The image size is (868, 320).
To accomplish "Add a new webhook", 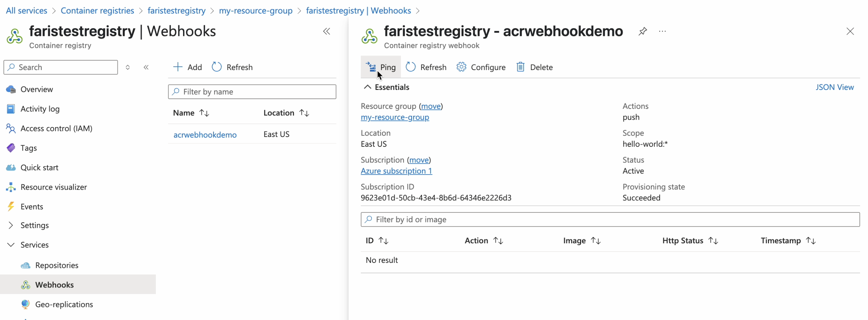I will pos(187,67).
